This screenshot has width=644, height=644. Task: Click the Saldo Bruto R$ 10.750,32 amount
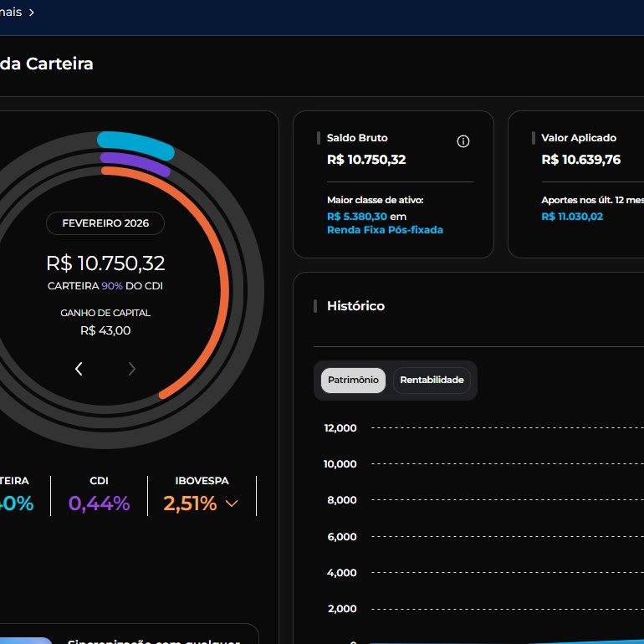point(366,160)
